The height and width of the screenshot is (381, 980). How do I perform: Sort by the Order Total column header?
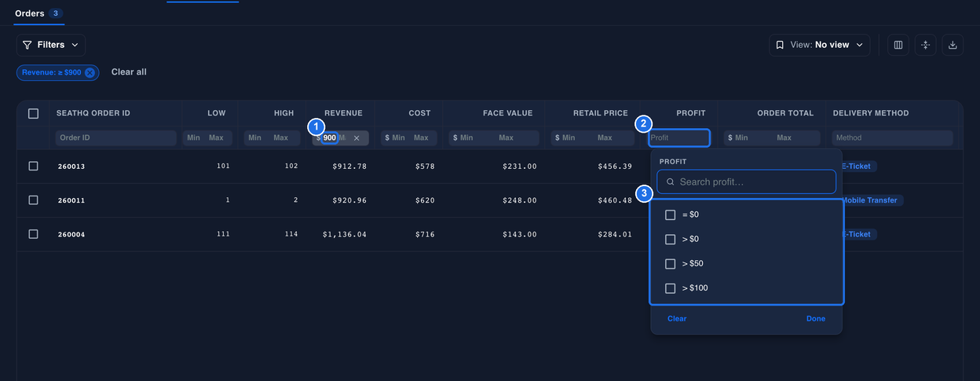pyautogui.click(x=785, y=113)
